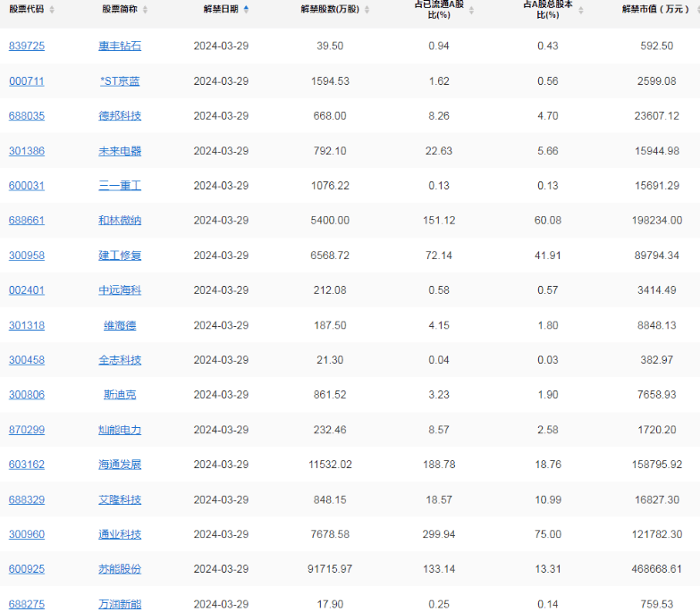Open the 苏能股份 stock name link
Viewport: 700px width, 612px height.
[120, 569]
